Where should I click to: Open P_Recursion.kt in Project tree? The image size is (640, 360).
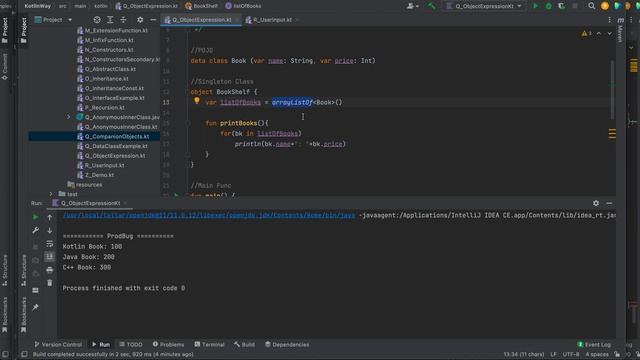pos(104,107)
